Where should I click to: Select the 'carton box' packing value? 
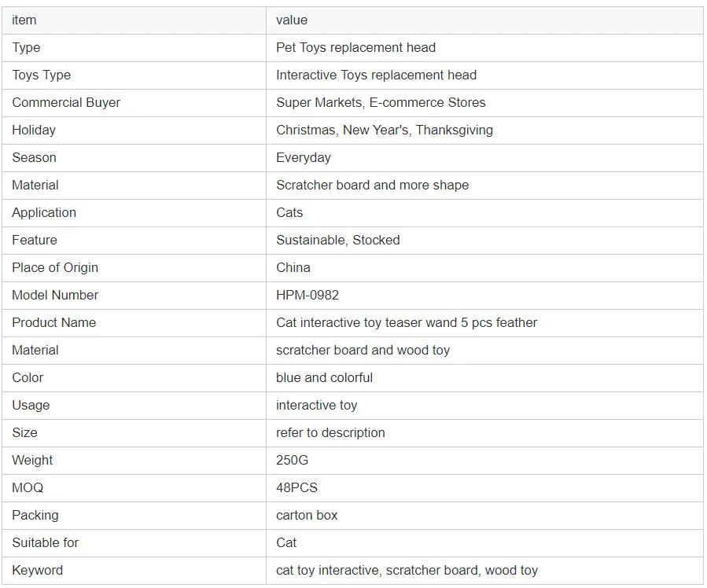pos(307,515)
